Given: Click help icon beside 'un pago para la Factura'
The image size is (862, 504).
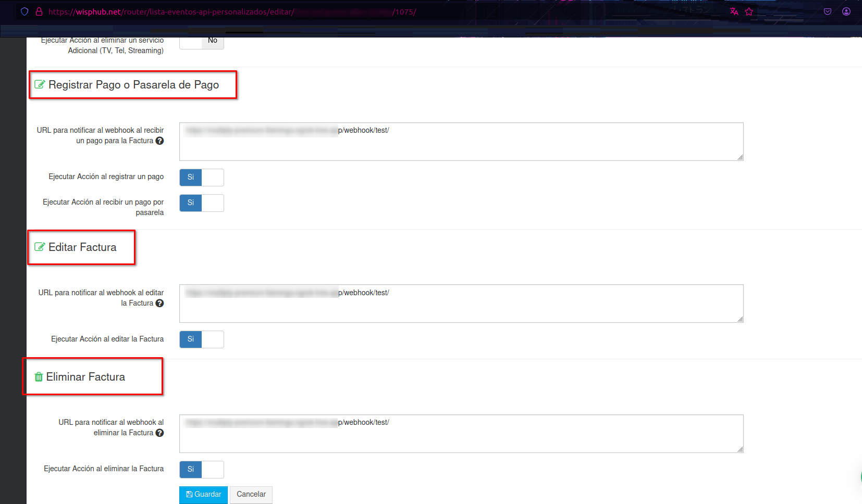Looking at the screenshot, I should (159, 141).
